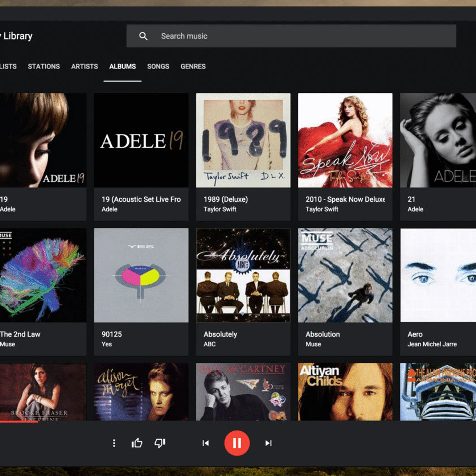Screen dimensions: 476x476
Task: Skip to previous track
Action: [205, 443]
